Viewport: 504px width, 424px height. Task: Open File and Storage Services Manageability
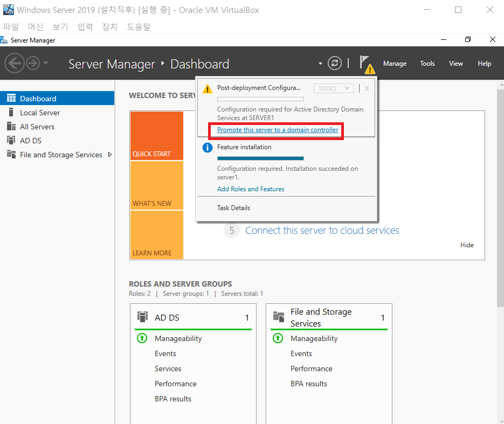coord(314,338)
